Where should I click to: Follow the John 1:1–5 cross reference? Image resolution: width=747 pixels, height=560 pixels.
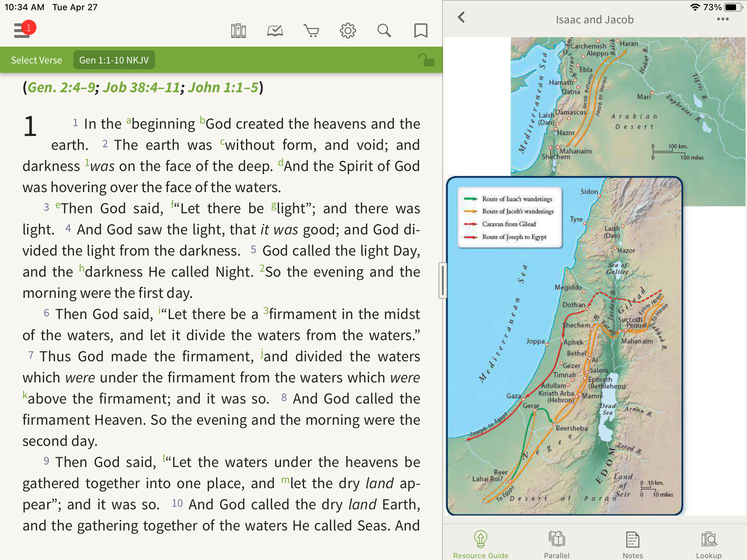[x=223, y=87]
